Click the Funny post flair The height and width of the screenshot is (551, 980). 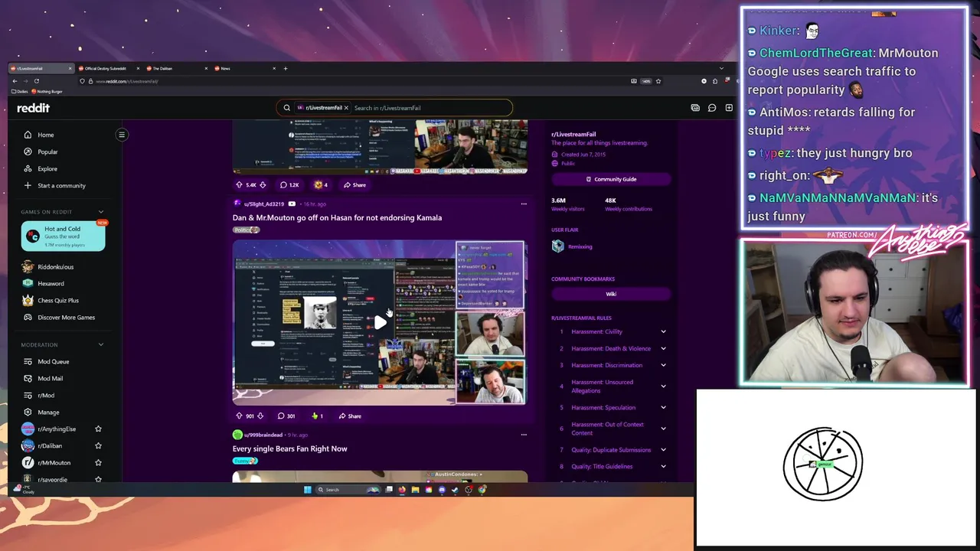pyautogui.click(x=245, y=461)
